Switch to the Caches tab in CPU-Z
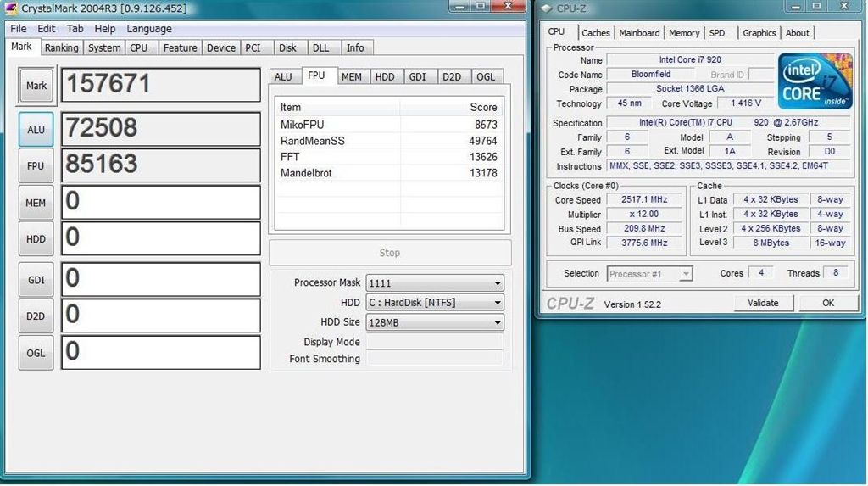This screenshot has width=868, height=486. point(596,33)
